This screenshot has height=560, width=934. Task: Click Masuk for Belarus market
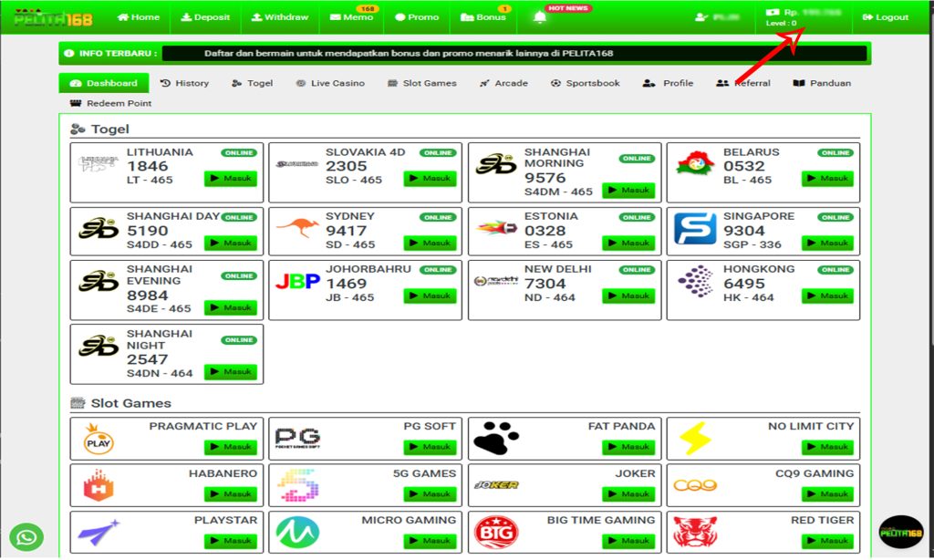827,178
